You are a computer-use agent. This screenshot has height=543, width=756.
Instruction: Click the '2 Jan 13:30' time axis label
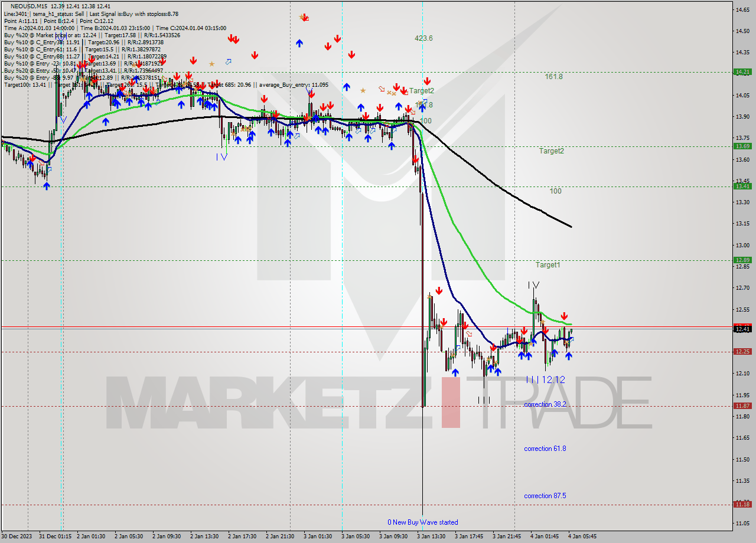click(x=204, y=537)
